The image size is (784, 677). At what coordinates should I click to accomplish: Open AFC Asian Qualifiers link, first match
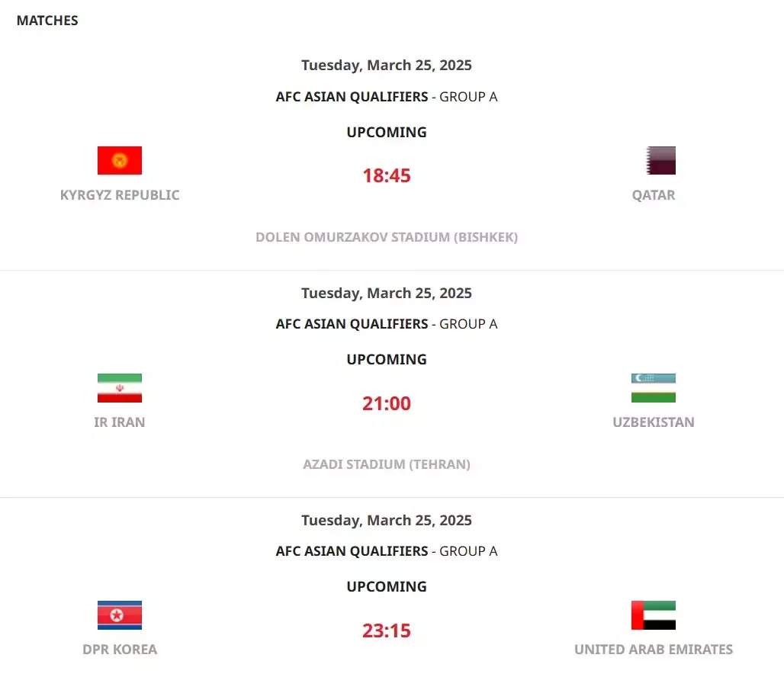tap(352, 97)
